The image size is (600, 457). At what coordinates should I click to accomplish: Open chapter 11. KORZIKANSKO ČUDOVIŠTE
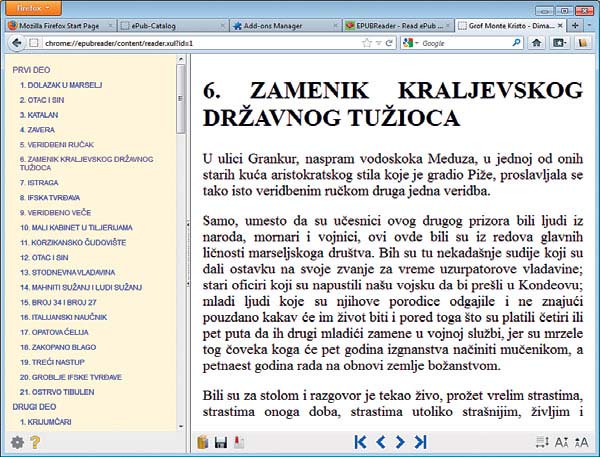pos(73,242)
